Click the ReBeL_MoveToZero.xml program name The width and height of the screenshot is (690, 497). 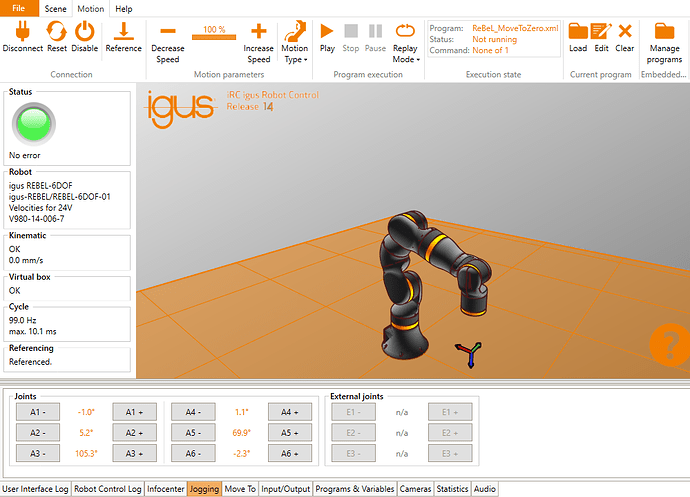tap(515, 28)
